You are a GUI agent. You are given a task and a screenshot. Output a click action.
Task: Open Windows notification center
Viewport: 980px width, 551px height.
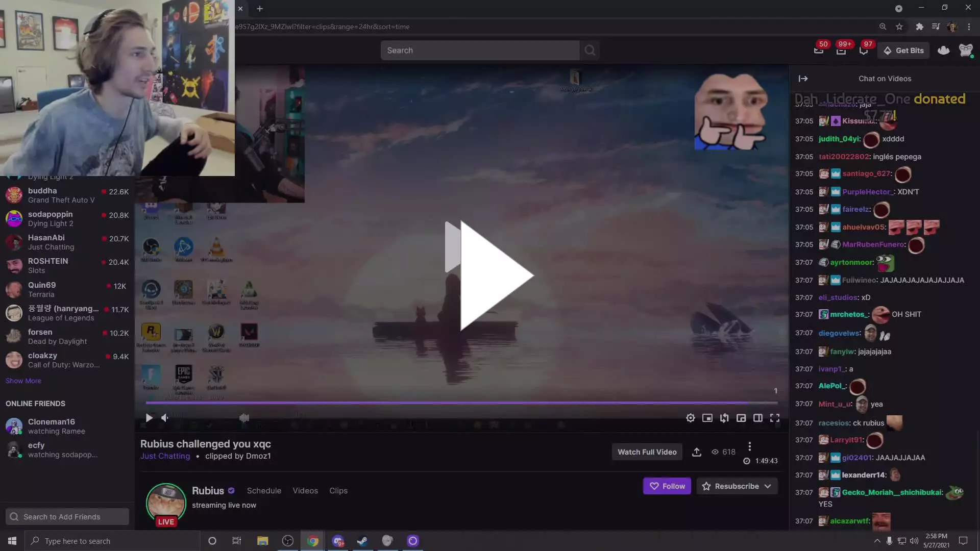[963, 541]
